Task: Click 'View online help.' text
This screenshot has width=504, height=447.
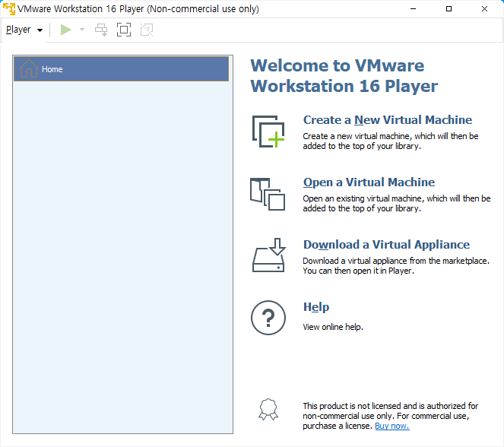Action: pos(333,327)
